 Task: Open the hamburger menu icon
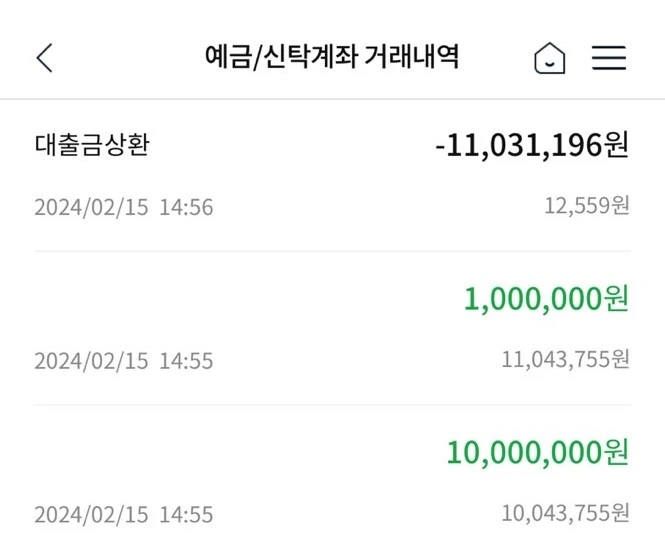[609, 57]
